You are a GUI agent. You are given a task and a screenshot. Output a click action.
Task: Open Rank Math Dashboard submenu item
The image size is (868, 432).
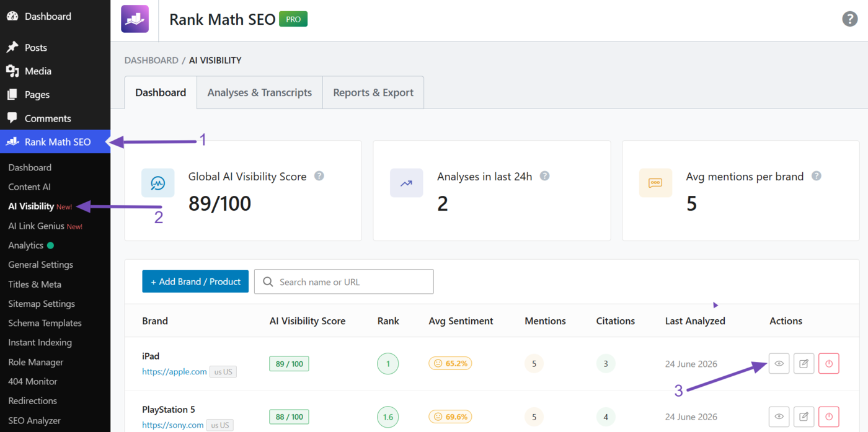pyautogui.click(x=30, y=167)
